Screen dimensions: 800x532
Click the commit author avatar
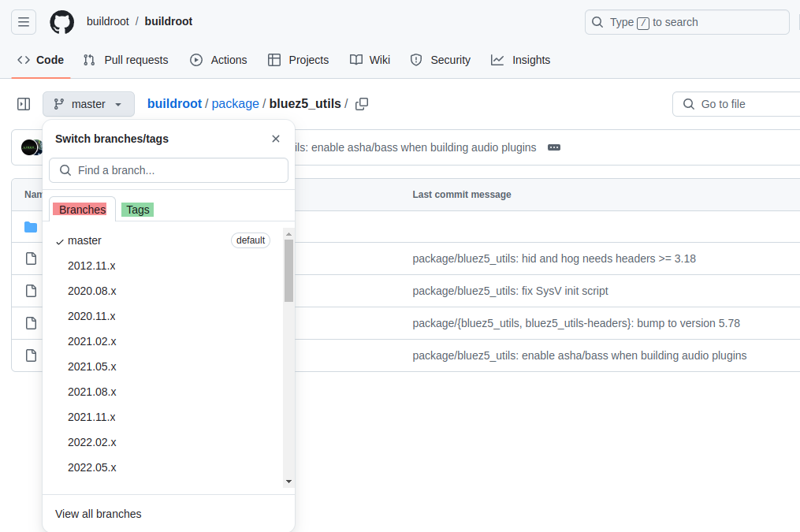tap(30, 147)
